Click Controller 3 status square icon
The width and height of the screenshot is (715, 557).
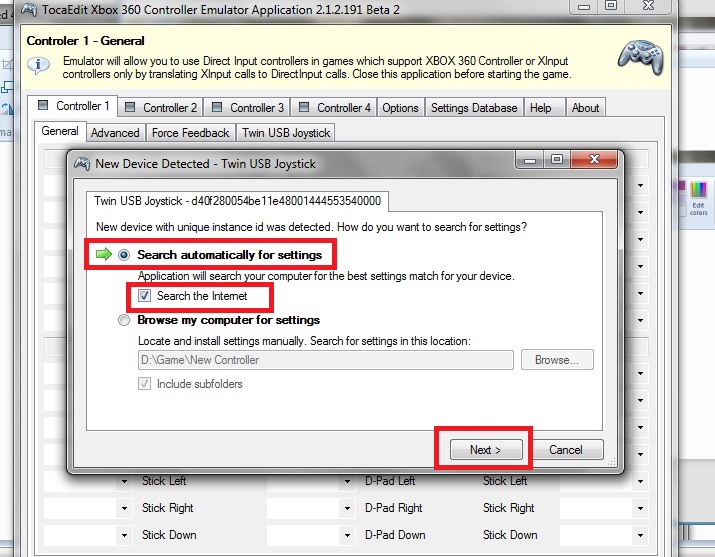217,107
